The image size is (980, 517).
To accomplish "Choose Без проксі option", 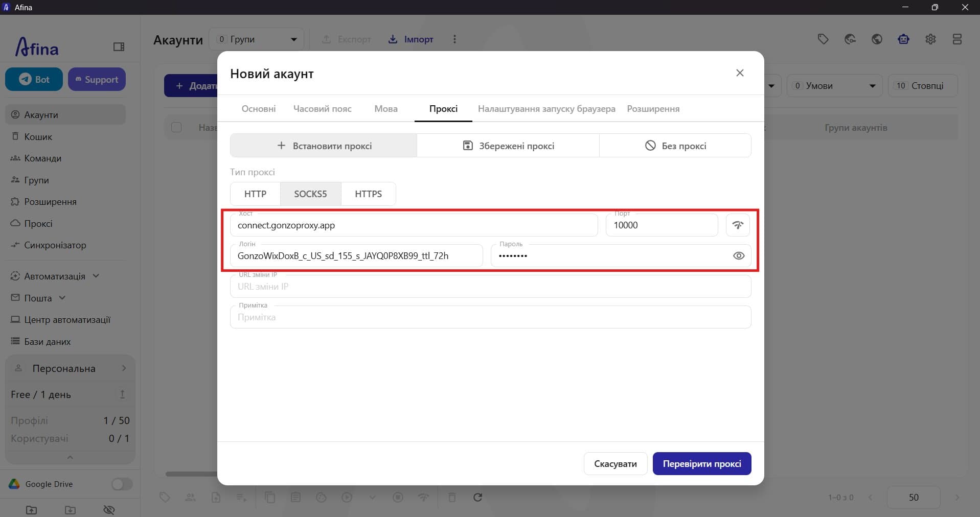I will 675,146.
